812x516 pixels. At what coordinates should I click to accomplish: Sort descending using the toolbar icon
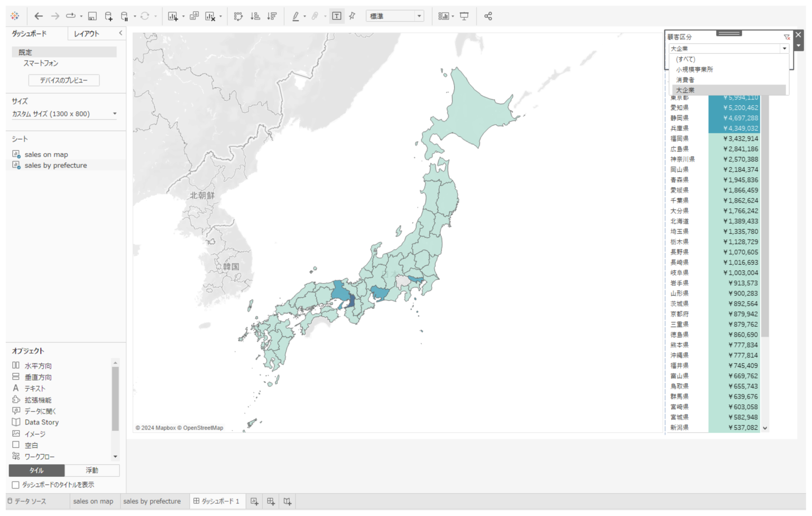tap(271, 16)
